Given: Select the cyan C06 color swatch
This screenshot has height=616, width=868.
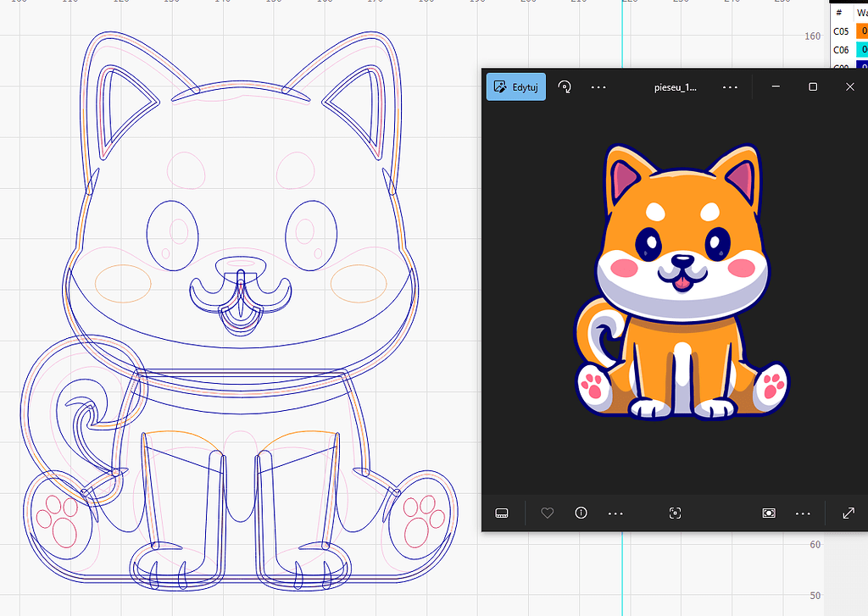Looking at the screenshot, I should click(x=860, y=49).
